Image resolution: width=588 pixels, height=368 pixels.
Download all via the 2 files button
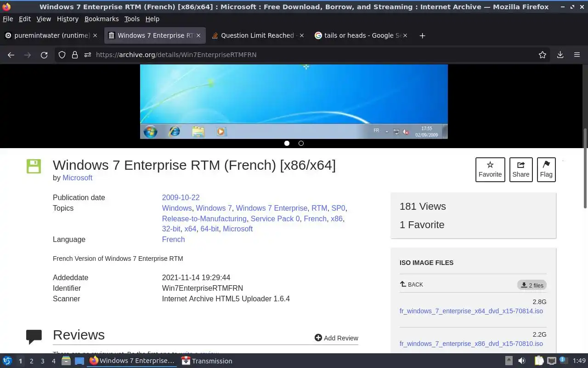coord(532,285)
